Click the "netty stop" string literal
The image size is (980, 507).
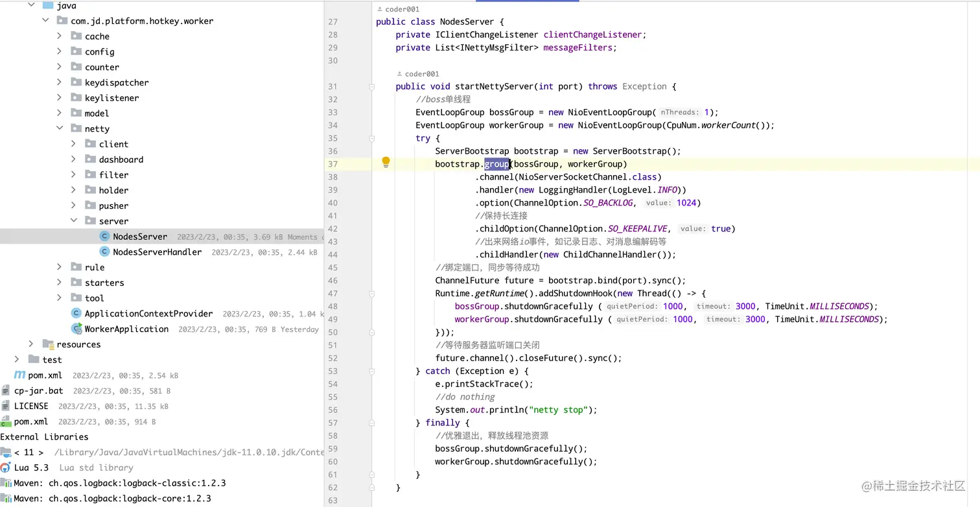coord(560,410)
